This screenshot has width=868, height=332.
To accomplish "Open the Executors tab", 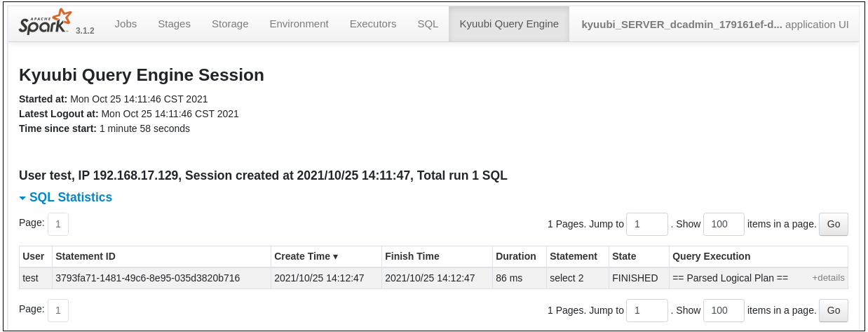I will [373, 24].
